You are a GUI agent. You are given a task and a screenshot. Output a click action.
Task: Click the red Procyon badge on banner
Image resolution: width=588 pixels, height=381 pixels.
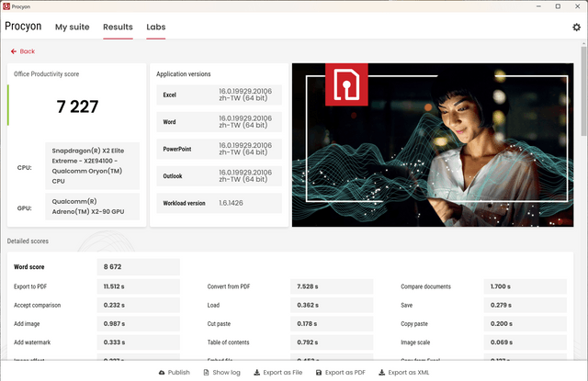pyautogui.click(x=346, y=84)
